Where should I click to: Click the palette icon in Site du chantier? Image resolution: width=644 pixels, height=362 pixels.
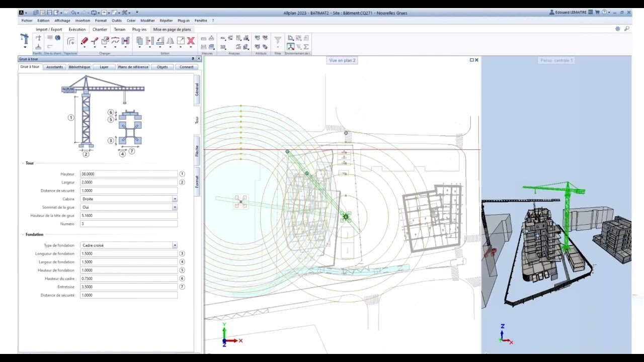[x=58, y=38]
